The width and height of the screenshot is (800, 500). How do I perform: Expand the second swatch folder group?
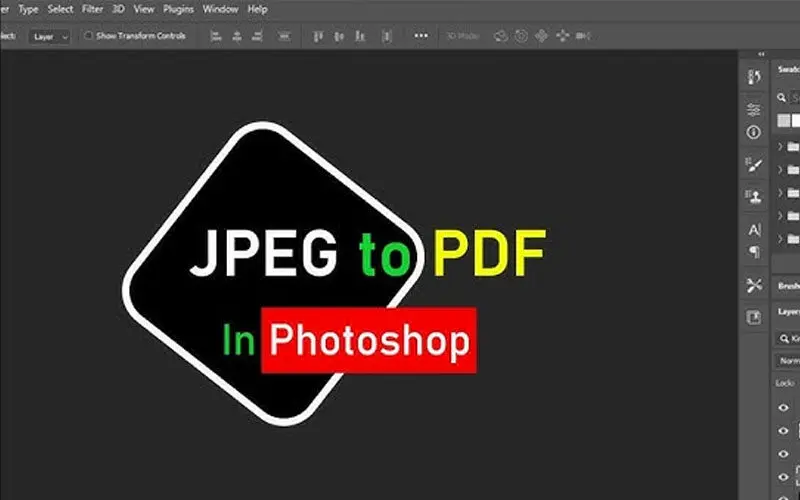pyautogui.click(x=780, y=169)
